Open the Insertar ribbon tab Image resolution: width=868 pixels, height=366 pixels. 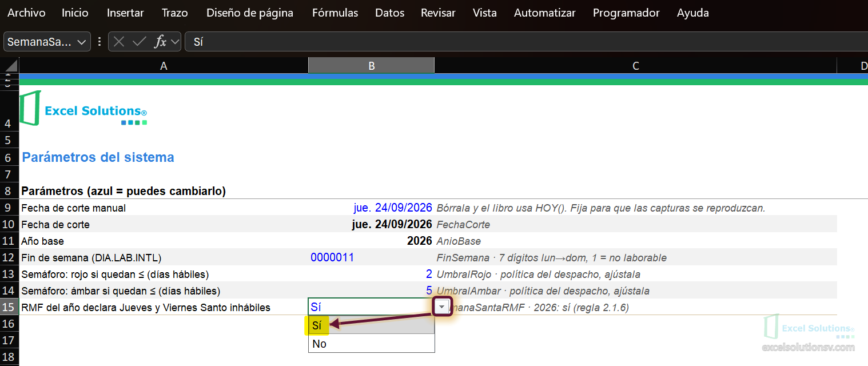tap(125, 13)
